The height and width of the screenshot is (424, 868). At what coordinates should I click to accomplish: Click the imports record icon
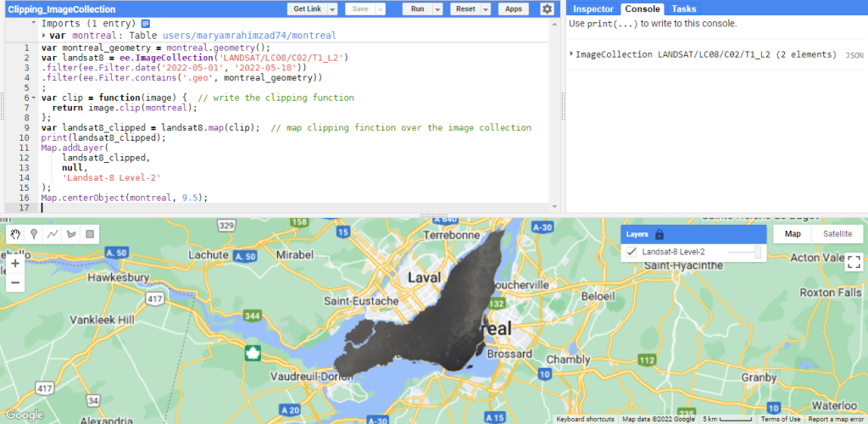145,24
